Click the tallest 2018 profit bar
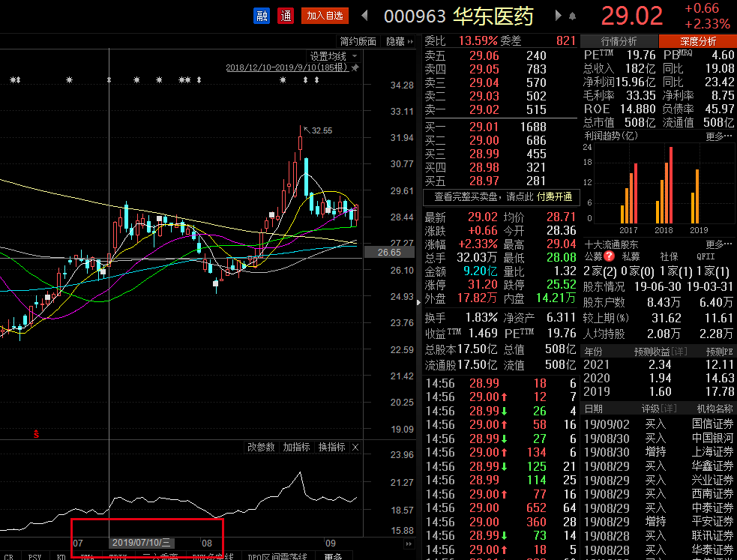Viewport: 737px width, 560px height. click(x=671, y=185)
